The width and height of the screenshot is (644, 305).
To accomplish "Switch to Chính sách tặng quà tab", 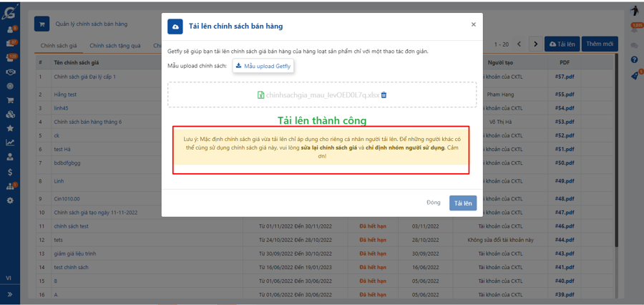I will click(115, 46).
